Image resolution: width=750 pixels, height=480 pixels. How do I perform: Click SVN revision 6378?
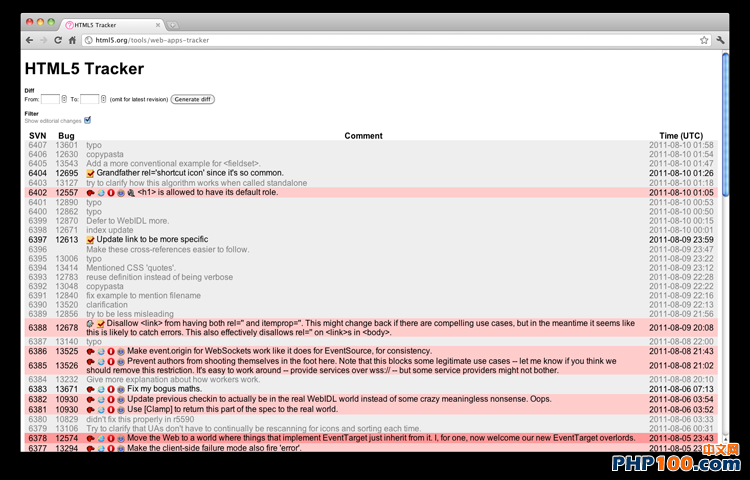[x=37, y=438]
